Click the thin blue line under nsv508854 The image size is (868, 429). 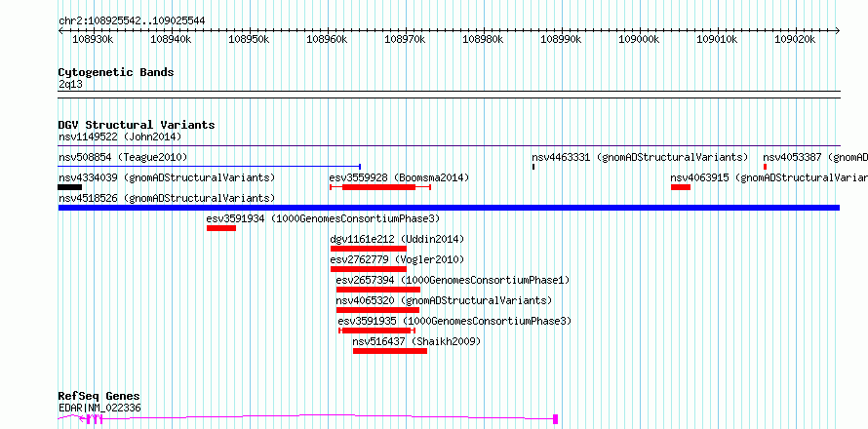click(210, 166)
